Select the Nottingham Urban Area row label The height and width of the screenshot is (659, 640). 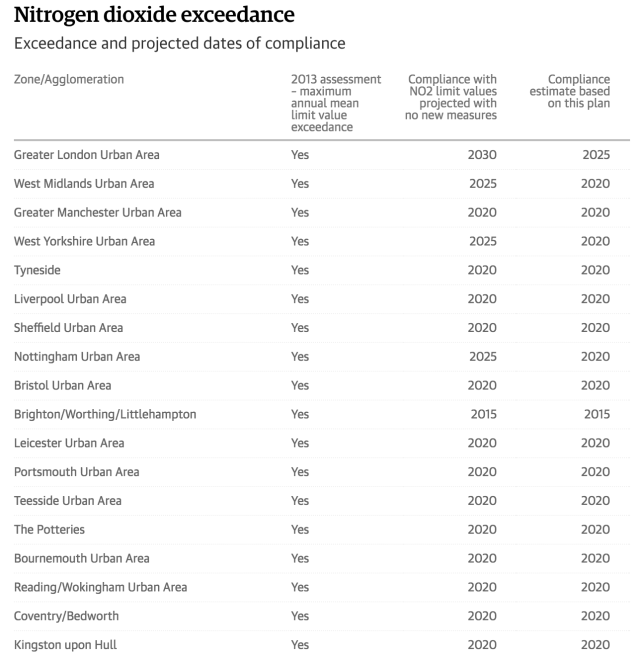coord(77,357)
